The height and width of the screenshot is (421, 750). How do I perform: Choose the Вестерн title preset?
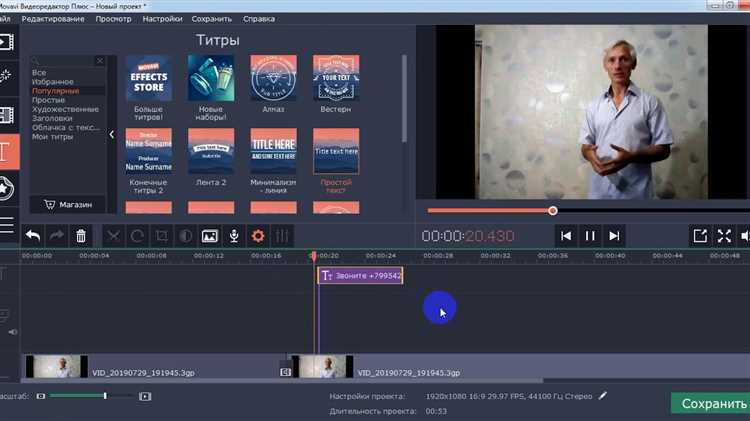click(x=336, y=78)
